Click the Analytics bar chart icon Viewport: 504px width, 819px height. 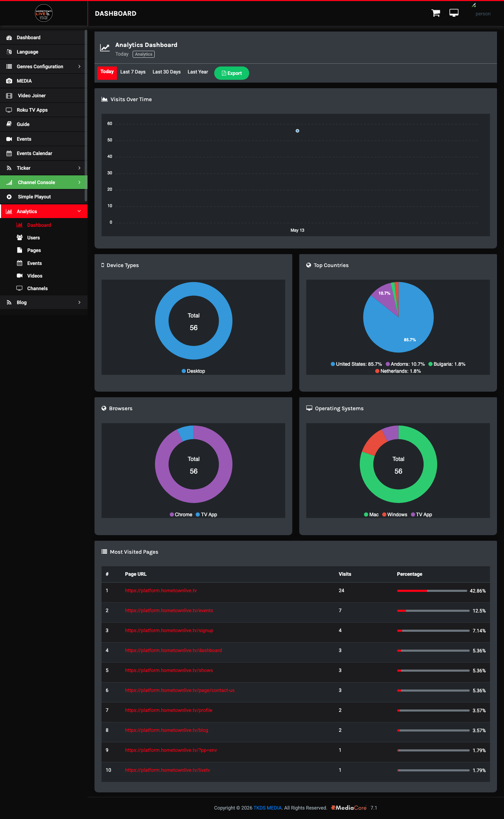[x=9, y=211]
